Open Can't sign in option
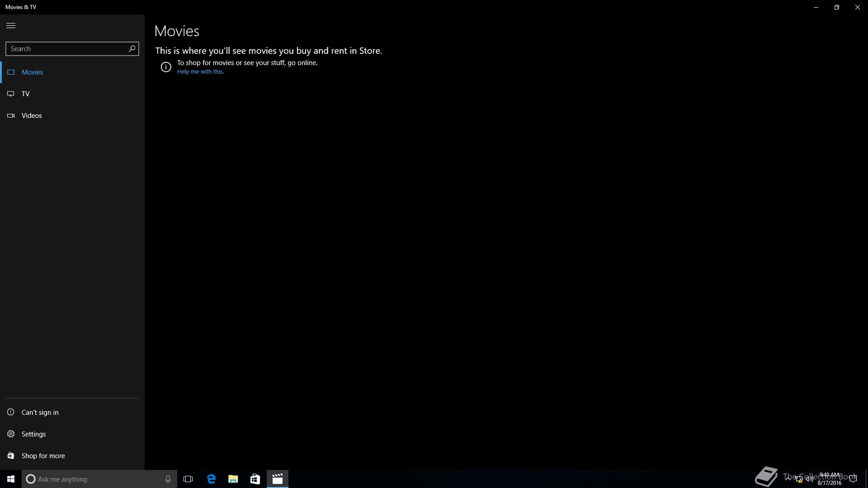The width and height of the screenshot is (868, 488). point(72,413)
